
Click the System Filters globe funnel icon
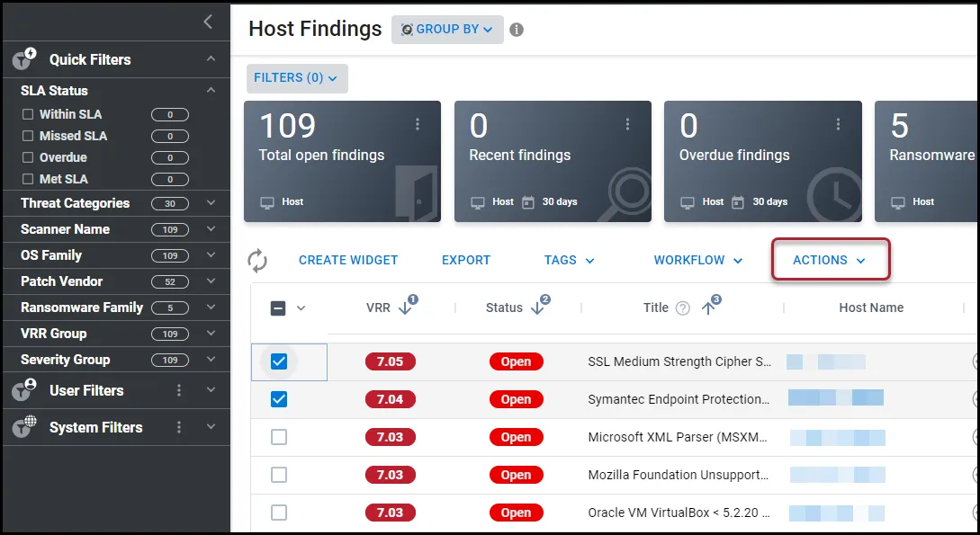[x=24, y=427]
